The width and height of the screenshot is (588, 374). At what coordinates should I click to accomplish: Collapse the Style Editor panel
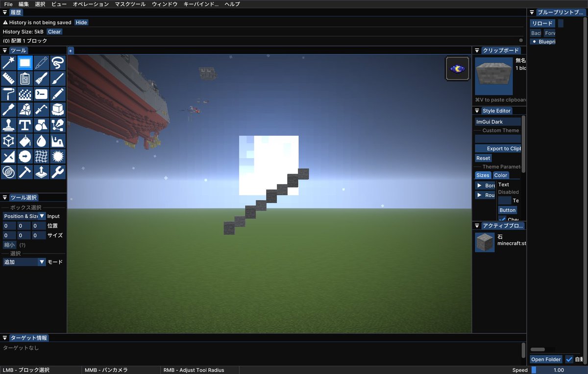click(477, 111)
